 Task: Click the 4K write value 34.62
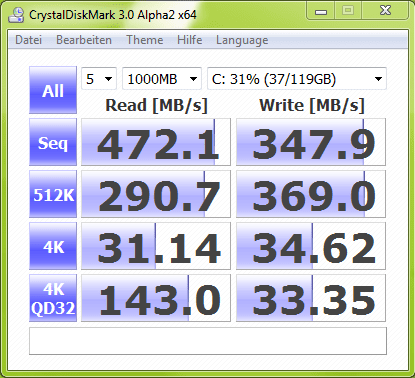(311, 246)
